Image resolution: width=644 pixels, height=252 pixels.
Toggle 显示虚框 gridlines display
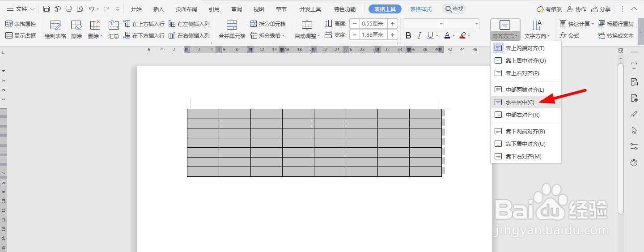coord(21,35)
